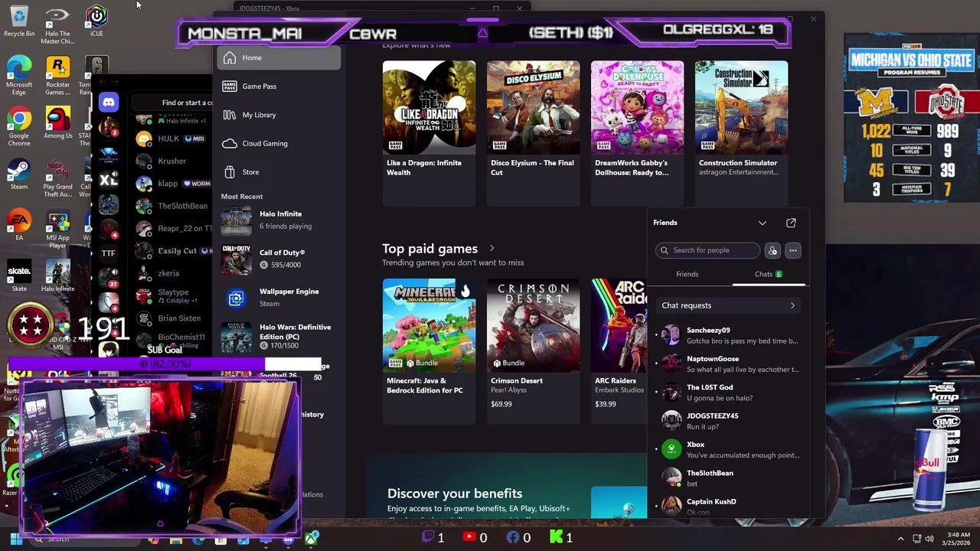Open Friends panel more options menu
980x551 pixels.
[793, 250]
